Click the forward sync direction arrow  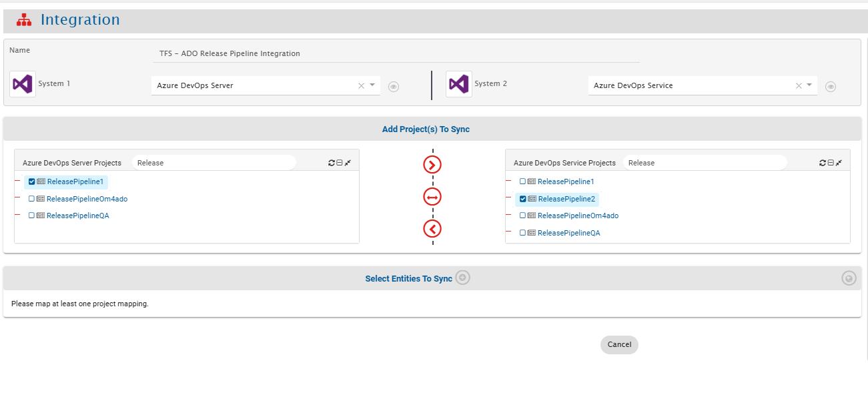(432, 165)
